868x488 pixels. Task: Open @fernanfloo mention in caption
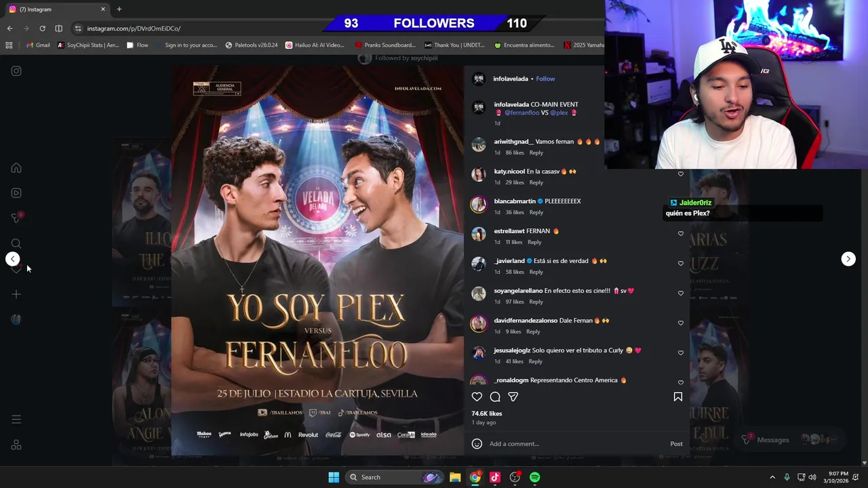[x=521, y=113]
